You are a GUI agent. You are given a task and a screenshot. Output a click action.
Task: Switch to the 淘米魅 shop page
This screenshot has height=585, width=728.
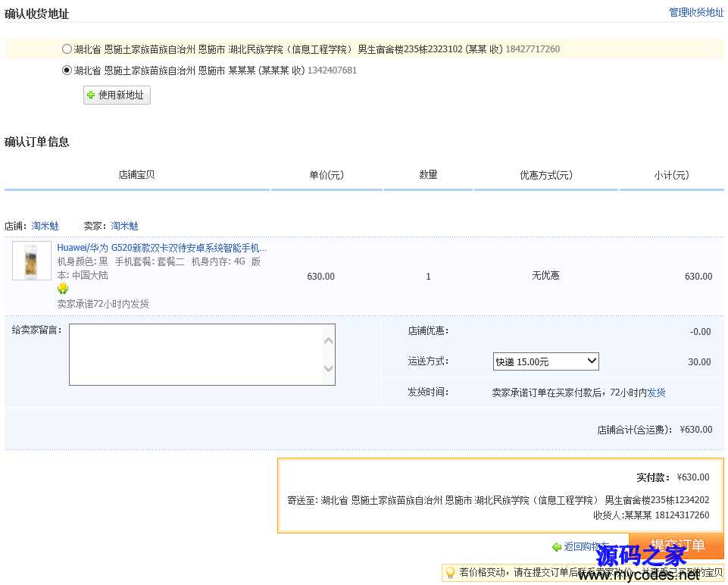(45, 225)
